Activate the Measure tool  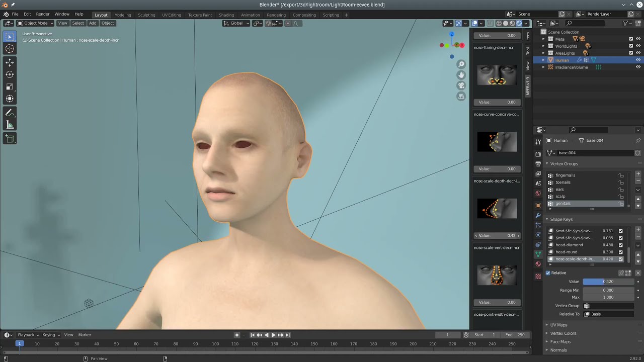[x=10, y=125]
